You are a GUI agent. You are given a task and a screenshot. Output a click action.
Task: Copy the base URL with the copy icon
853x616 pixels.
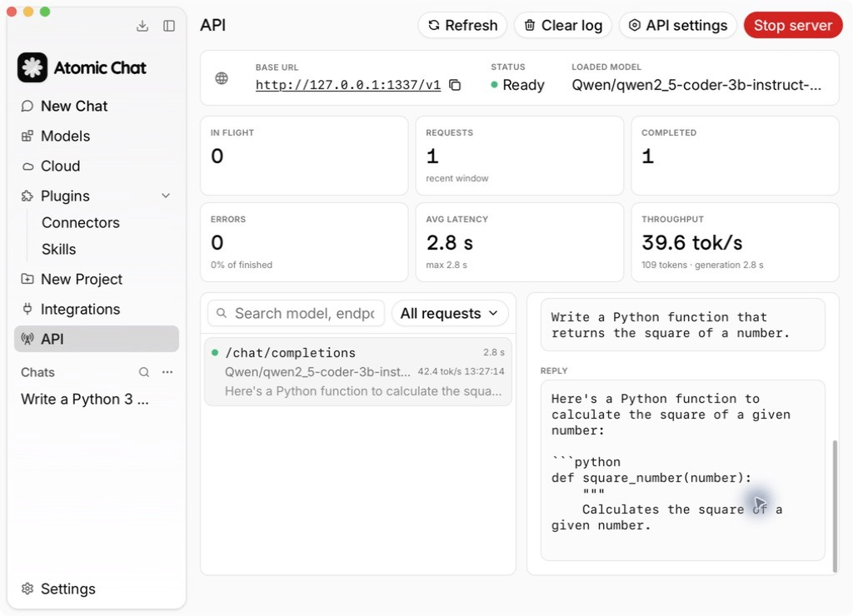coord(456,85)
